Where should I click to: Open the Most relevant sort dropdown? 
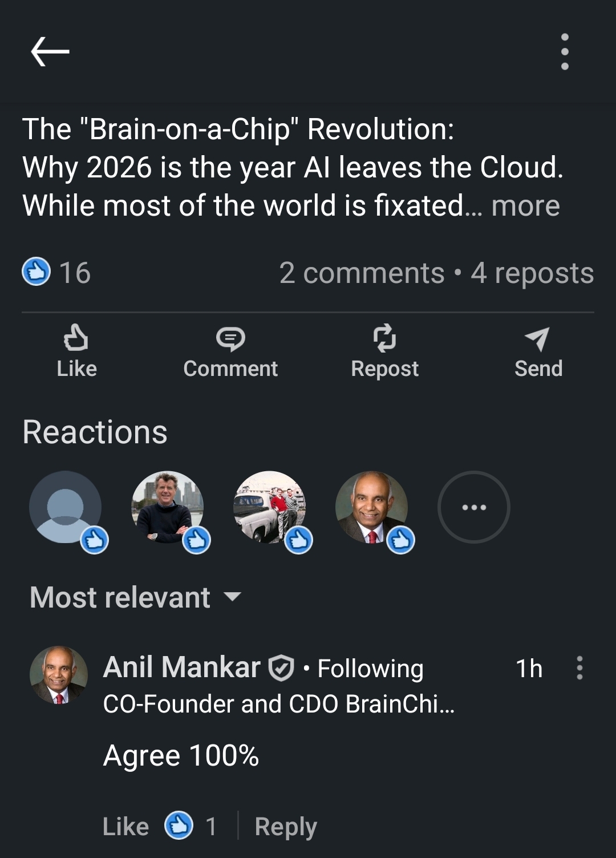pos(136,597)
